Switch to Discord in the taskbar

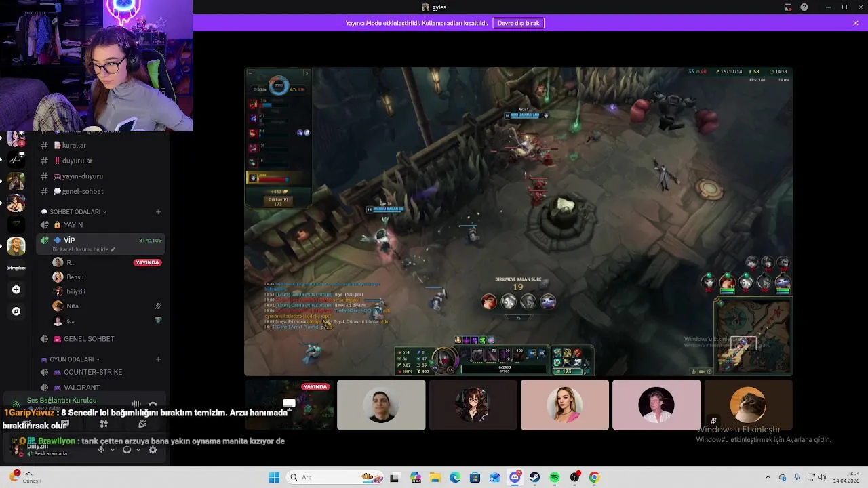point(515,477)
